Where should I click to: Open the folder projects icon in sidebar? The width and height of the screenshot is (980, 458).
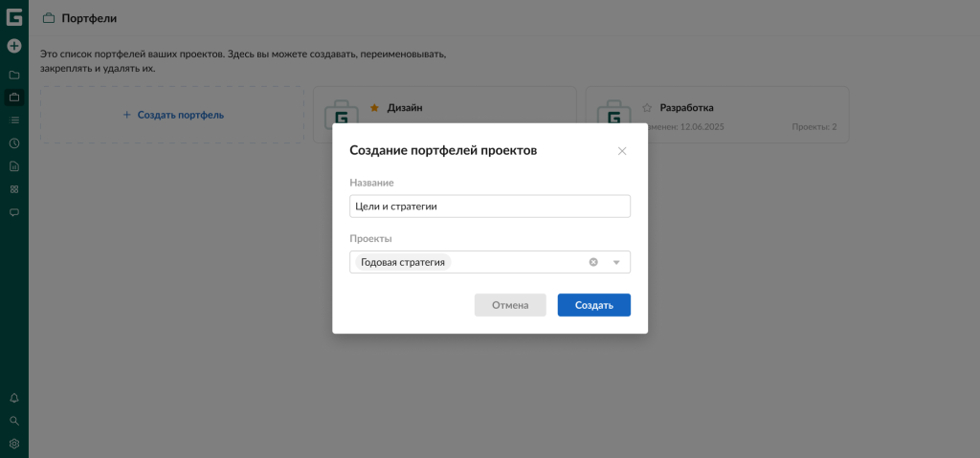coord(13,75)
